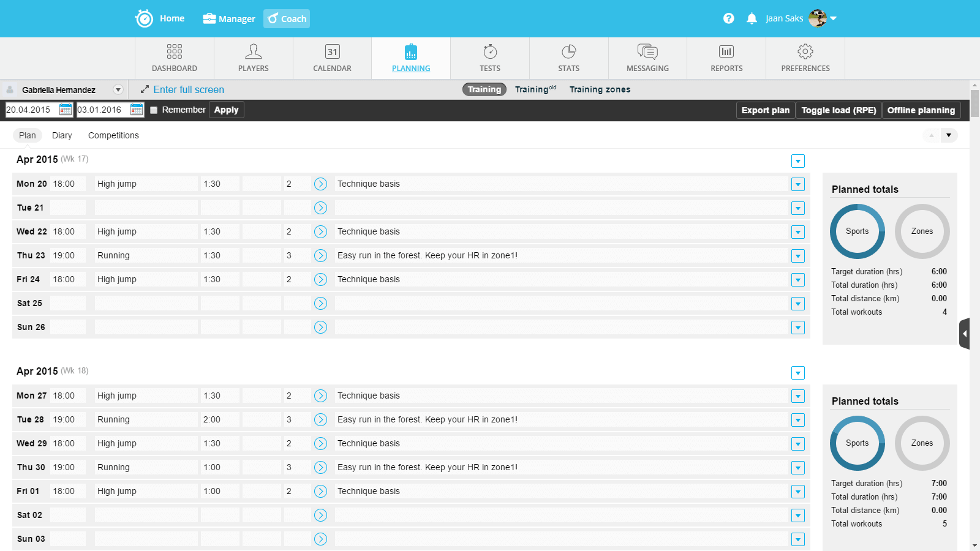Screen dimensions: 980x551
Task: Switch to the Competitions tab
Action: (113, 135)
